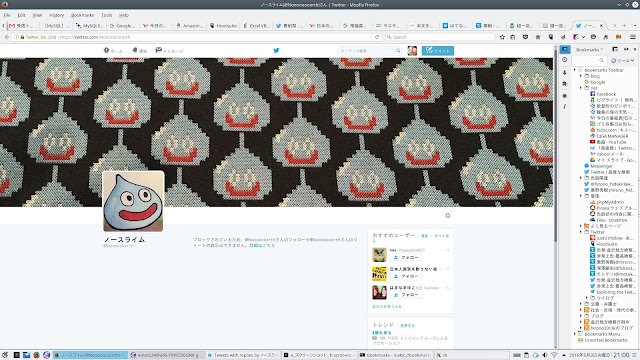
Task: Go to home page via toolbar house icon
Action: [538, 37]
